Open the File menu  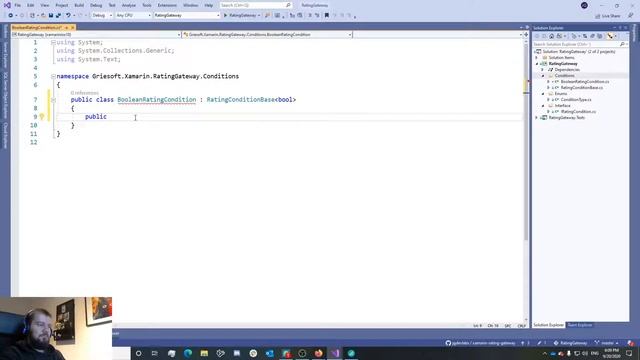click(18, 5)
